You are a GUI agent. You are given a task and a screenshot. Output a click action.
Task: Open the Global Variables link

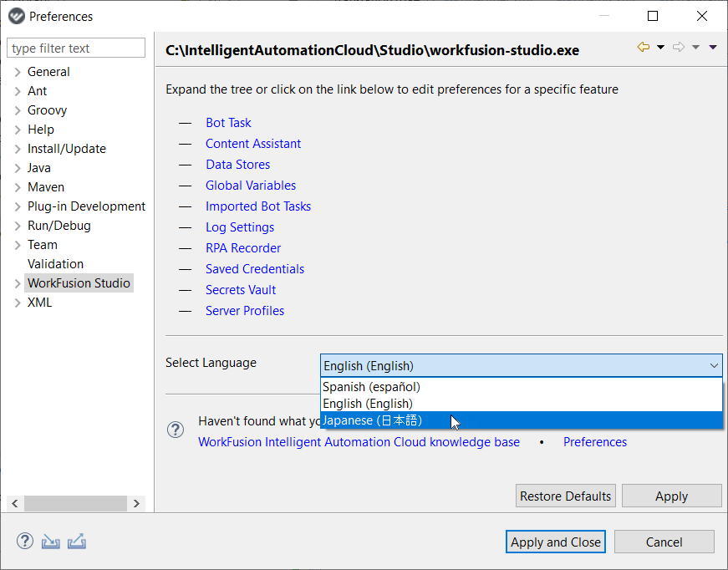click(x=251, y=186)
